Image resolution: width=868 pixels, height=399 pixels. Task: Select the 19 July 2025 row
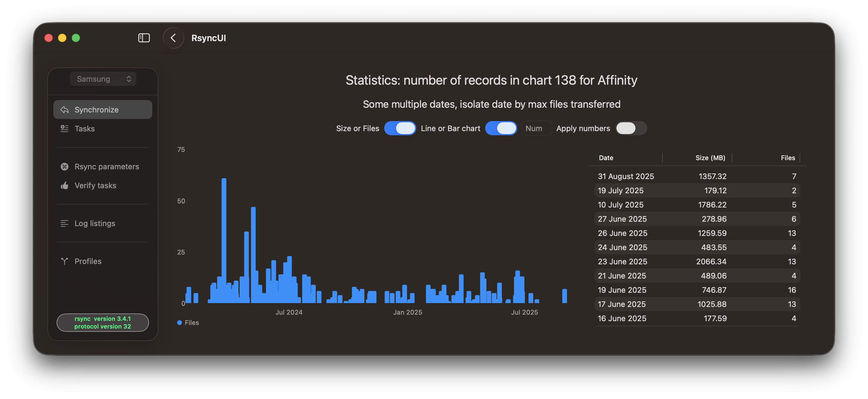(697, 191)
